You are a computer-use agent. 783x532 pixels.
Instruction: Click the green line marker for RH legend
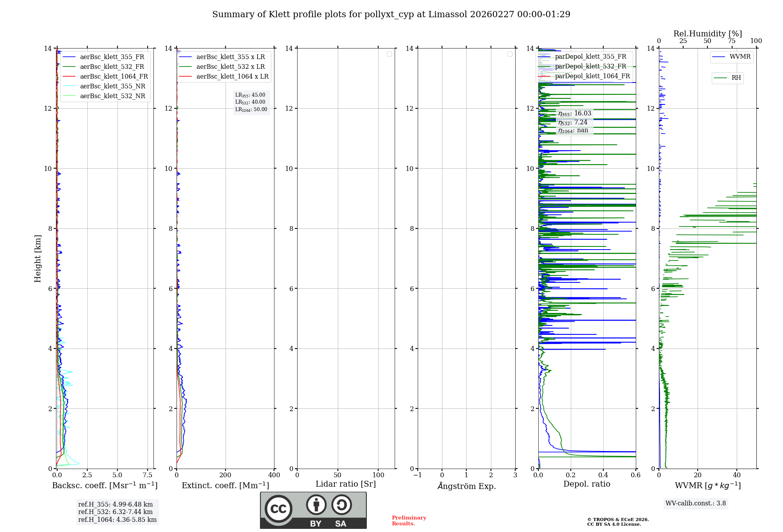(720, 78)
